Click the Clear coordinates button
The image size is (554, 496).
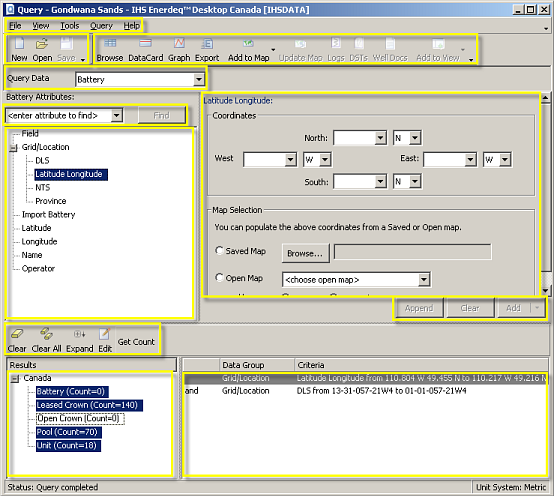tap(470, 308)
